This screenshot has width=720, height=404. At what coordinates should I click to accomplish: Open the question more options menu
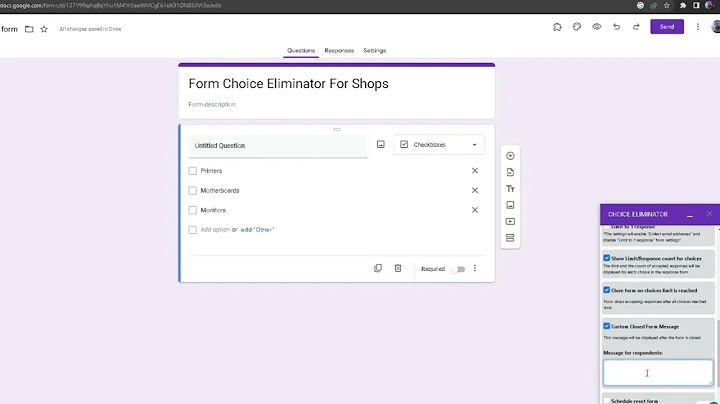[x=475, y=269]
